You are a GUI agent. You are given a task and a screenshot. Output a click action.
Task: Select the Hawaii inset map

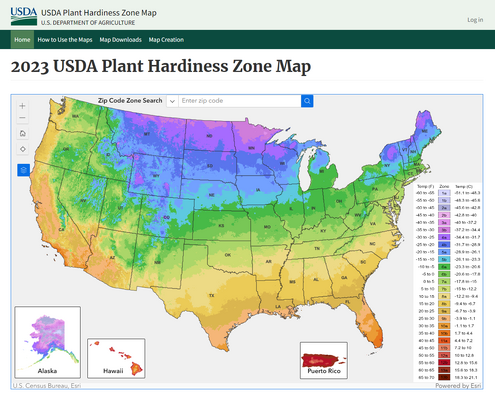point(116,358)
